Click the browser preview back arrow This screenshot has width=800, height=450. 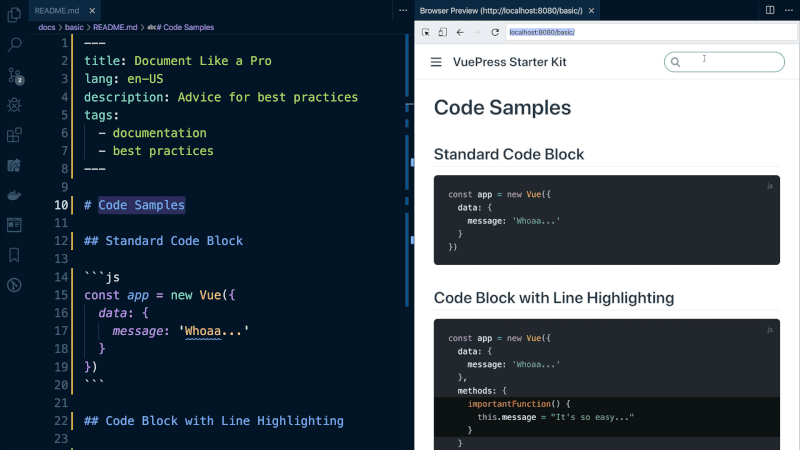(459, 32)
